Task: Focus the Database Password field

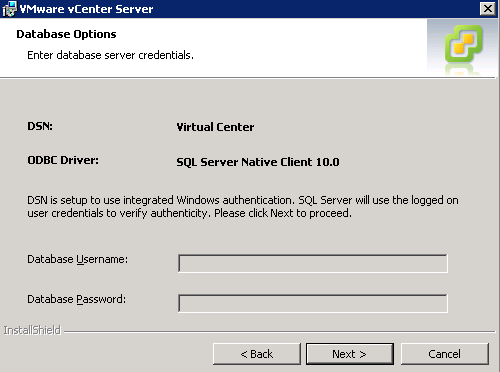Action: (x=313, y=303)
